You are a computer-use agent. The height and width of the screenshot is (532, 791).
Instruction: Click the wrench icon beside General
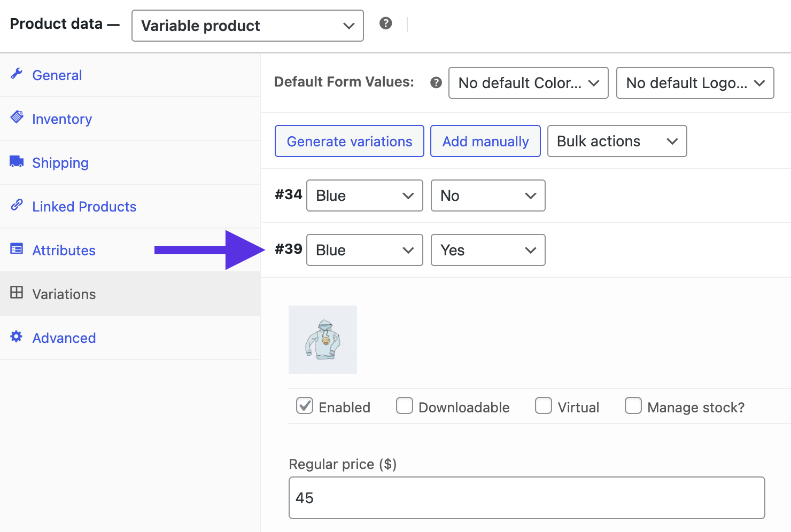[x=17, y=75]
